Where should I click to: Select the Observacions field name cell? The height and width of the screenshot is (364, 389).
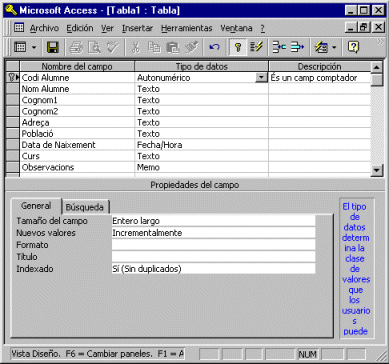77,167
